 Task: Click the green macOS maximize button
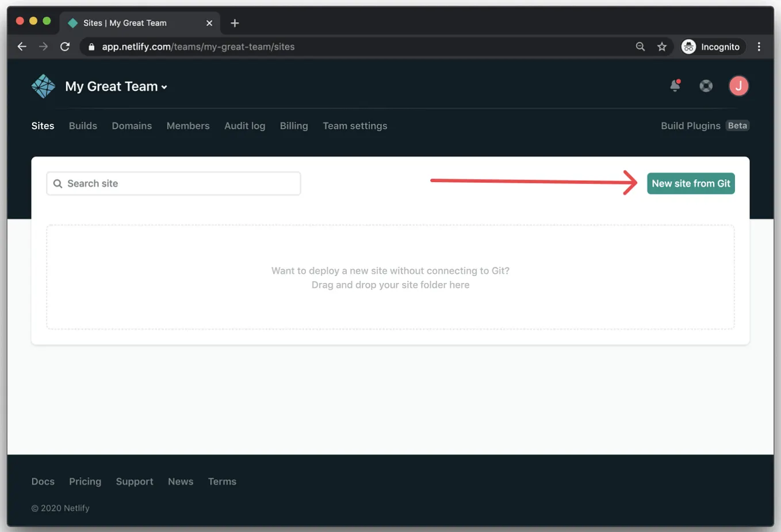47,21
